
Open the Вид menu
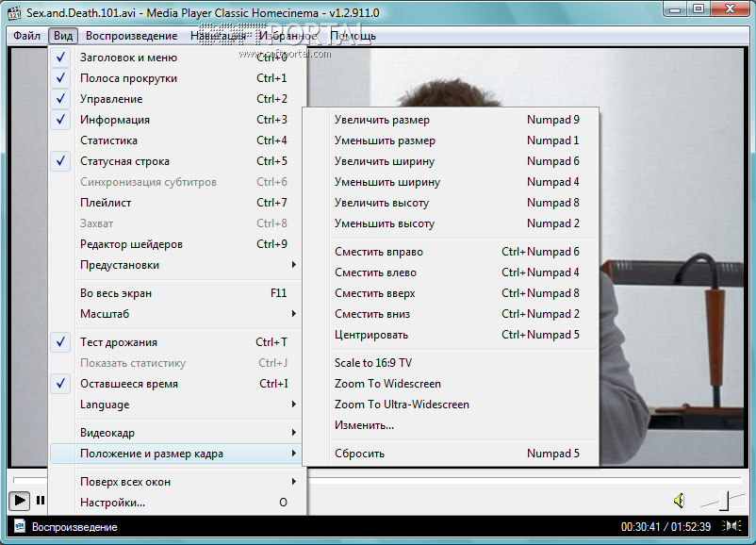[x=63, y=36]
